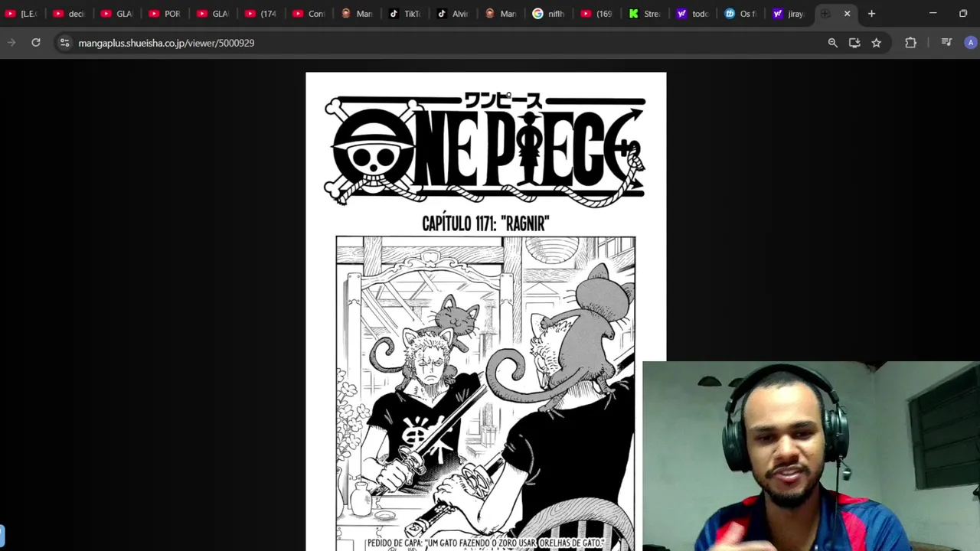Viewport: 980px width, 551px height.
Task: Switch to the "POR" YouTube tab
Action: pyautogui.click(x=165, y=14)
